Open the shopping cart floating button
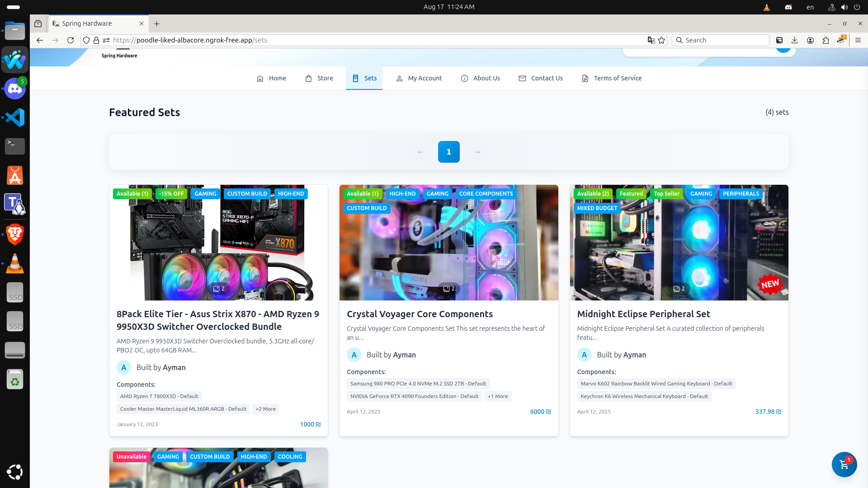The width and height of the screenshot is (868, 488). (844, 465)
